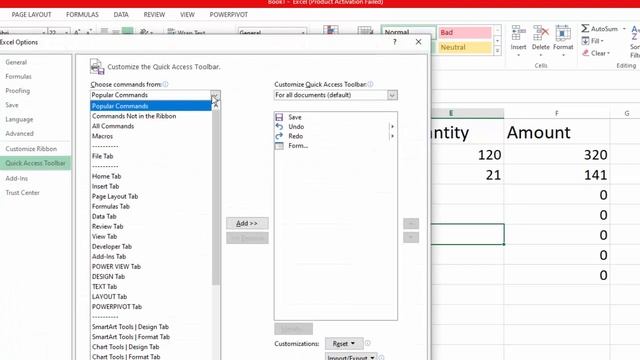Open the FORMULAS ribbon tab
This screenshot has width=640, height=360.
click(x=82, y=15)
